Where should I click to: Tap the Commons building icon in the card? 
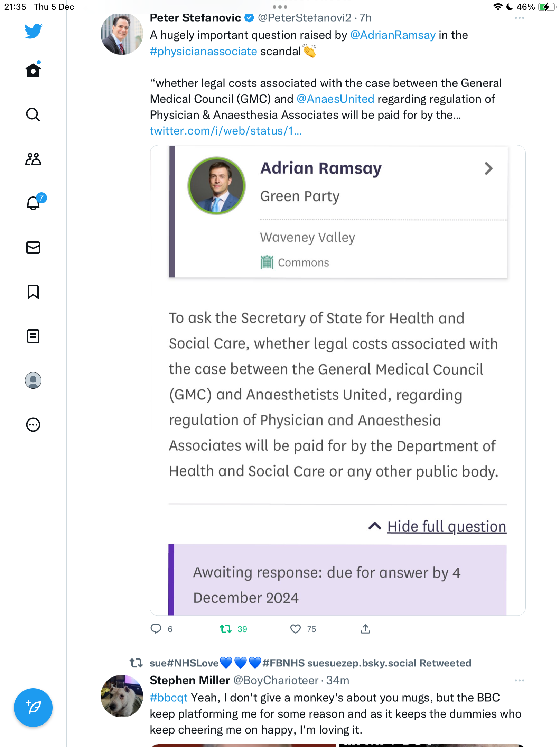point(267,262)
